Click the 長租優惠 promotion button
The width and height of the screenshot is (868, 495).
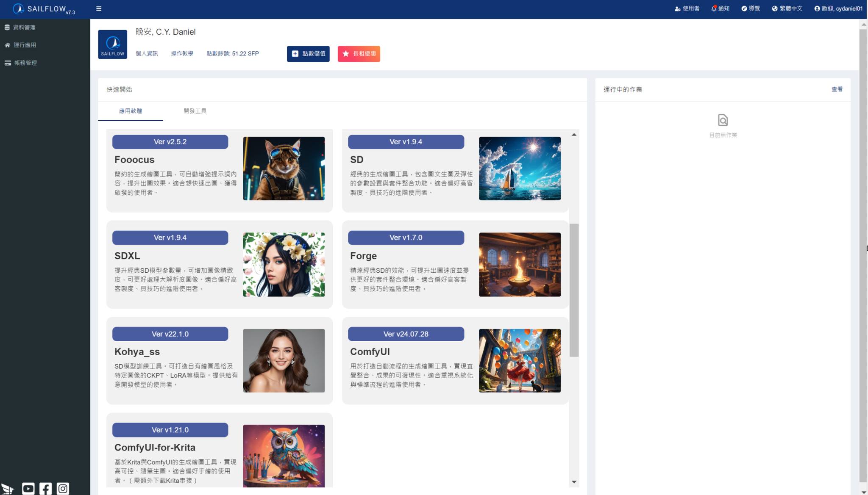359,54
